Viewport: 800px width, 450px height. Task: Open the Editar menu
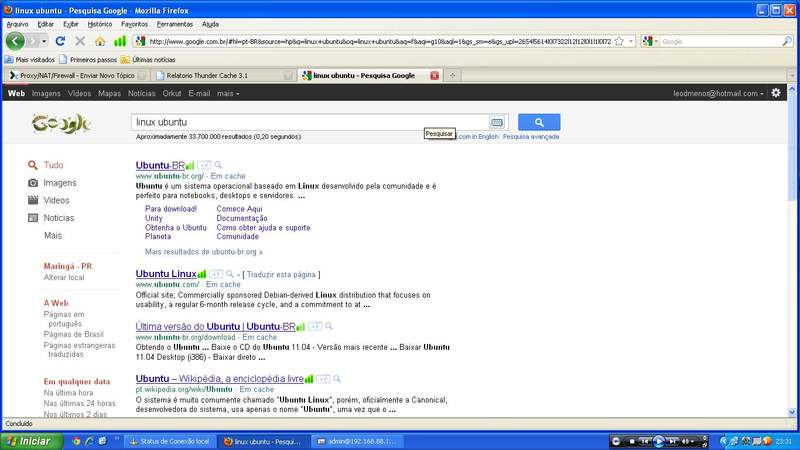[x=45, y=24]
